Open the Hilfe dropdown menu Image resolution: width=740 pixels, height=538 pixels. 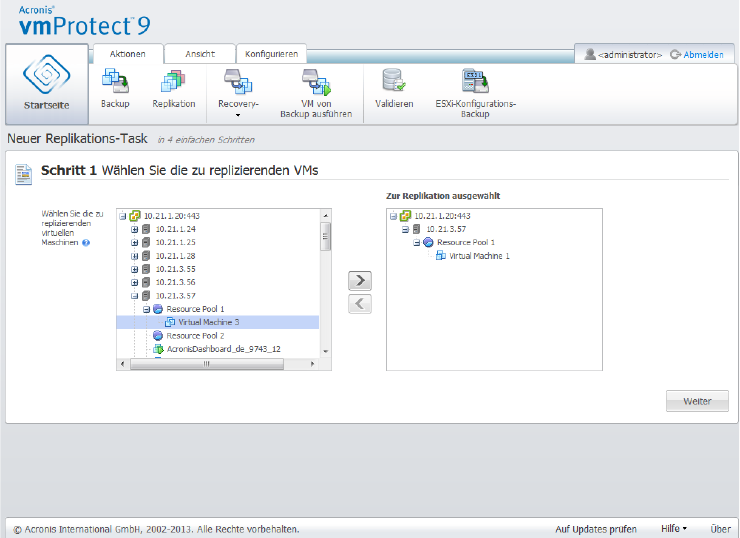coord(674,528)
